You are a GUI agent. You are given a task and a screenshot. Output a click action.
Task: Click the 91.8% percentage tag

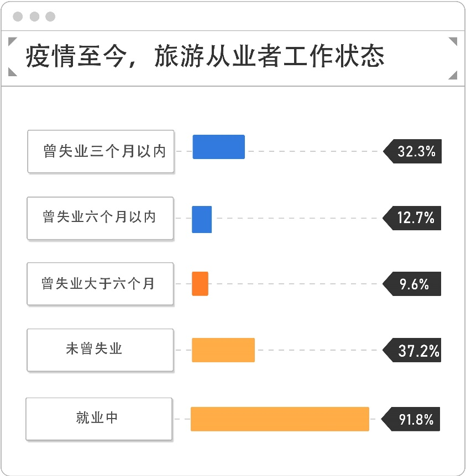pyautogui.click(x=413, y=420)
